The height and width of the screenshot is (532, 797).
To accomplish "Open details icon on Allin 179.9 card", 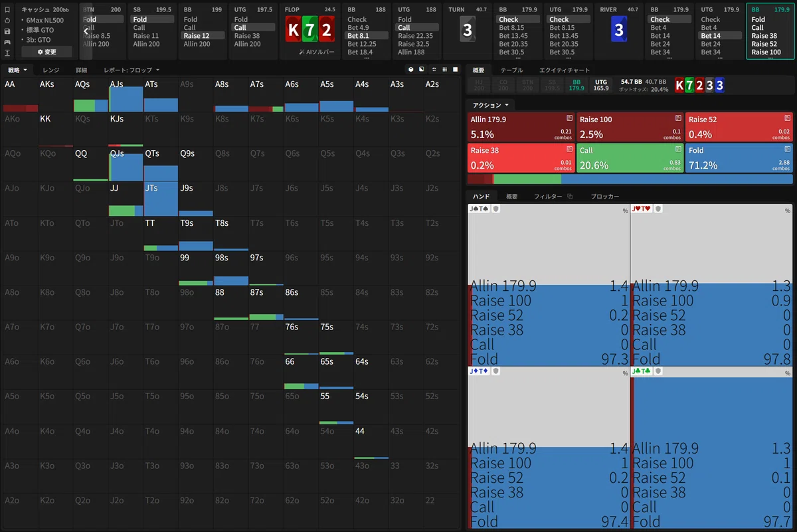I will tap(569, 118).
